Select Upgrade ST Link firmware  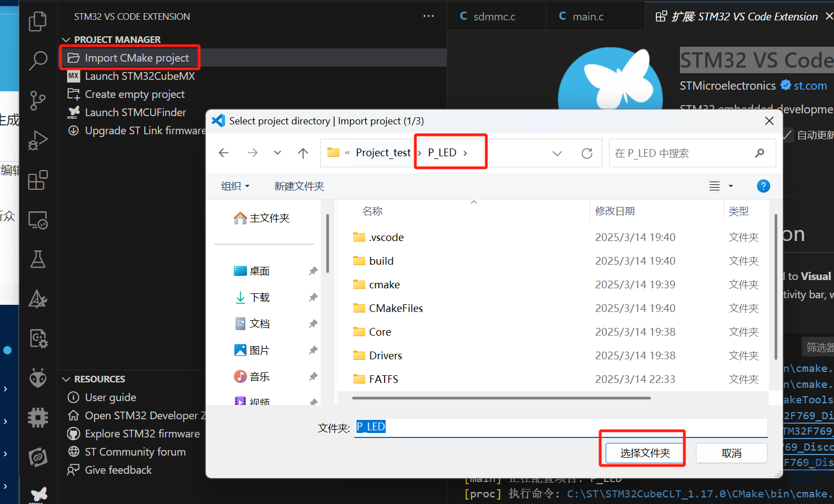coord(136,130)
